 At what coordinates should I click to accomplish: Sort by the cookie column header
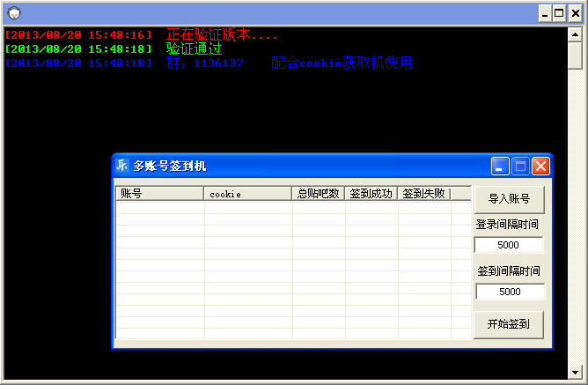click(248, 194)
